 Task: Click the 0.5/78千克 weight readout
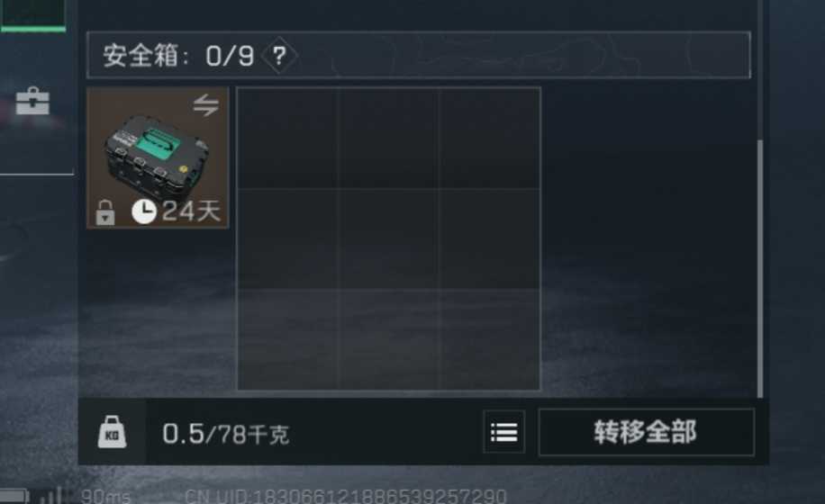[226, 434]
